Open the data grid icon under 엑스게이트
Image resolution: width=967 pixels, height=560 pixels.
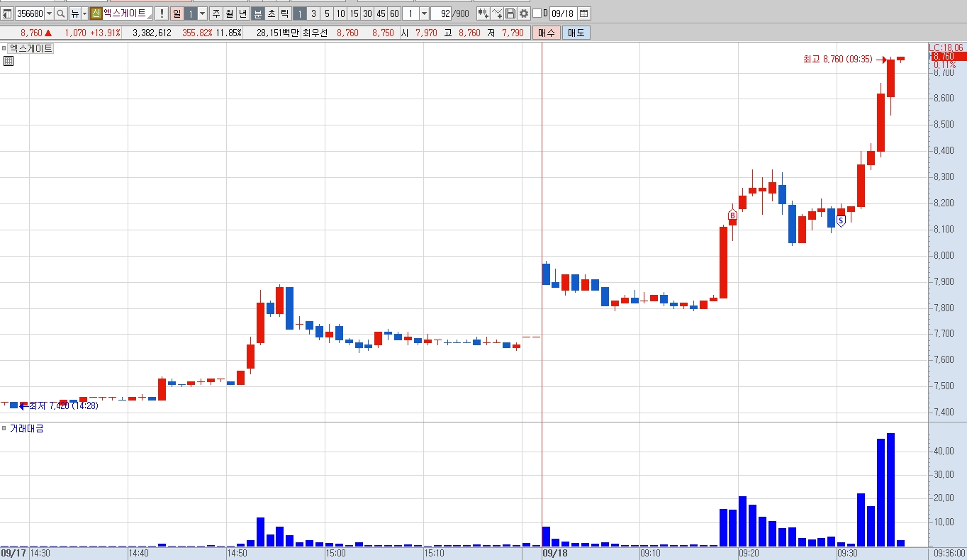(9, 61)
